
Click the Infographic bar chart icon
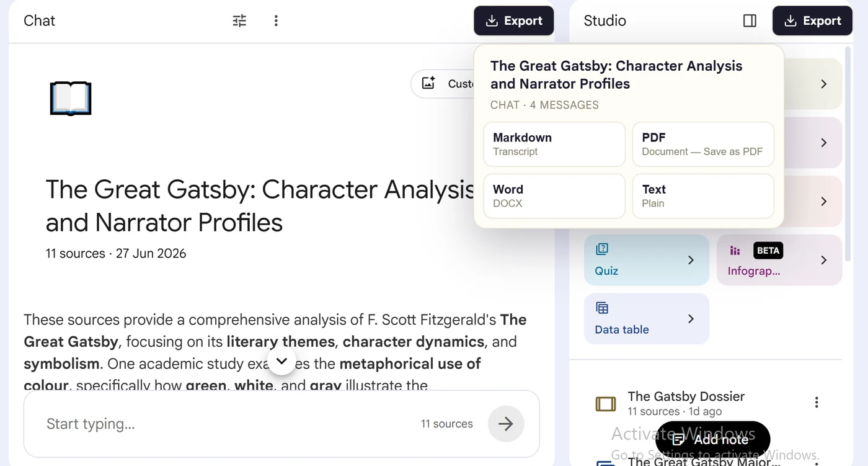coord(735,251)
